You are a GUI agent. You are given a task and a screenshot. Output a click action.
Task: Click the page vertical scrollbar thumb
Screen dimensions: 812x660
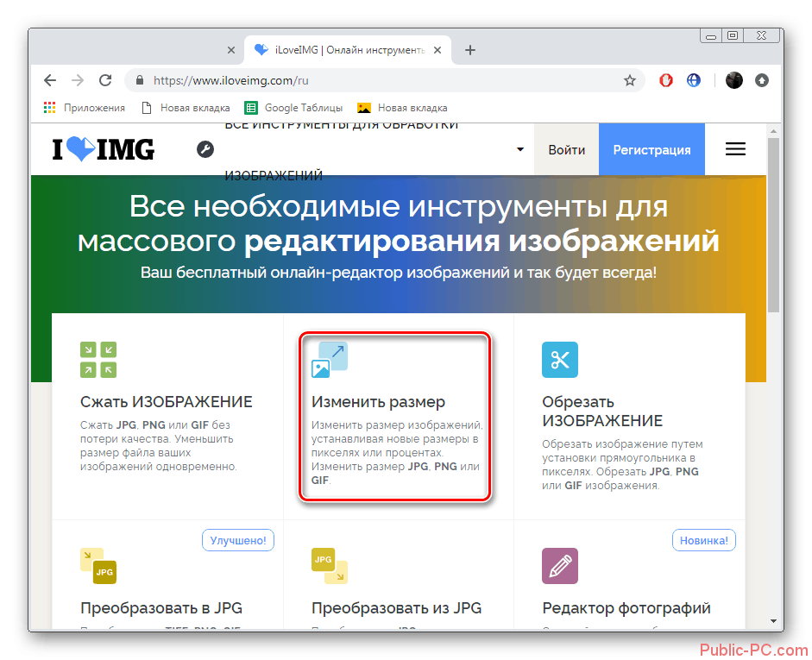[x=773, y=224]
